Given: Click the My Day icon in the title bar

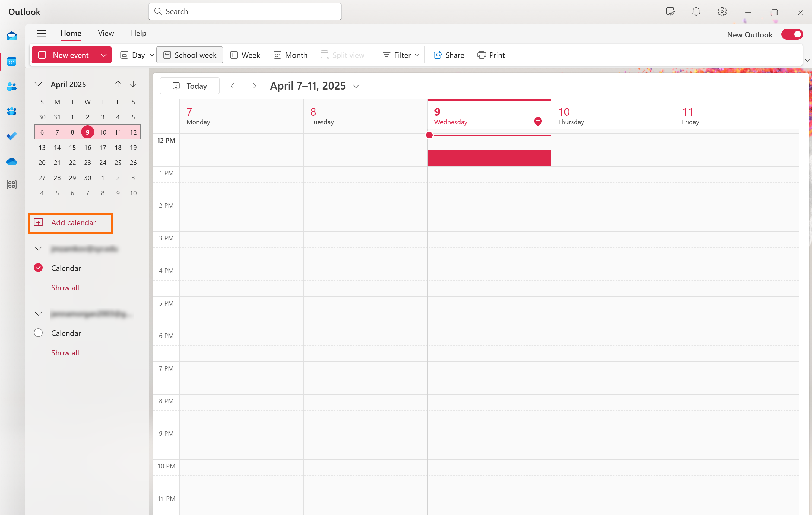Looking at the screenshot, I should point(670,12).
